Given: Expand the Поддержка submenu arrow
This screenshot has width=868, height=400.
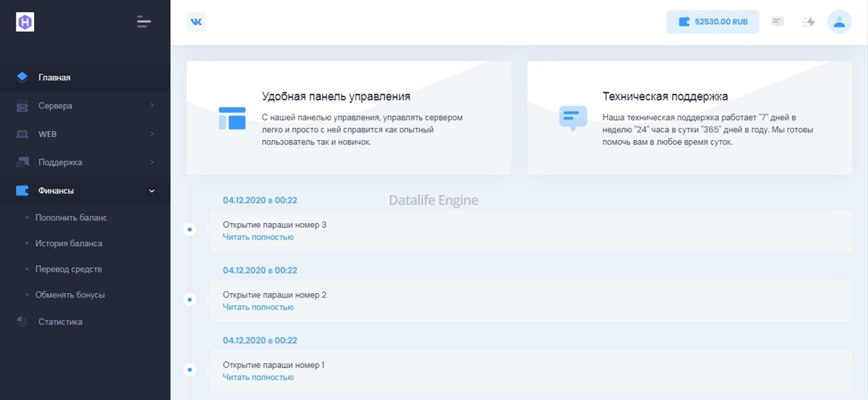Looking at the screenshot, I should (x=152, y=162).
